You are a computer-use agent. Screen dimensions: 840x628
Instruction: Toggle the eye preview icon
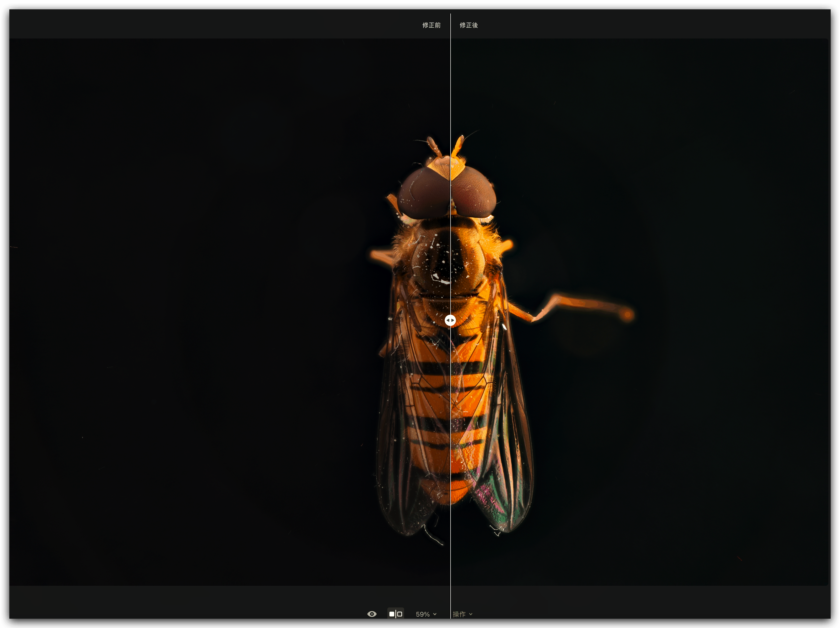(372, 614)
